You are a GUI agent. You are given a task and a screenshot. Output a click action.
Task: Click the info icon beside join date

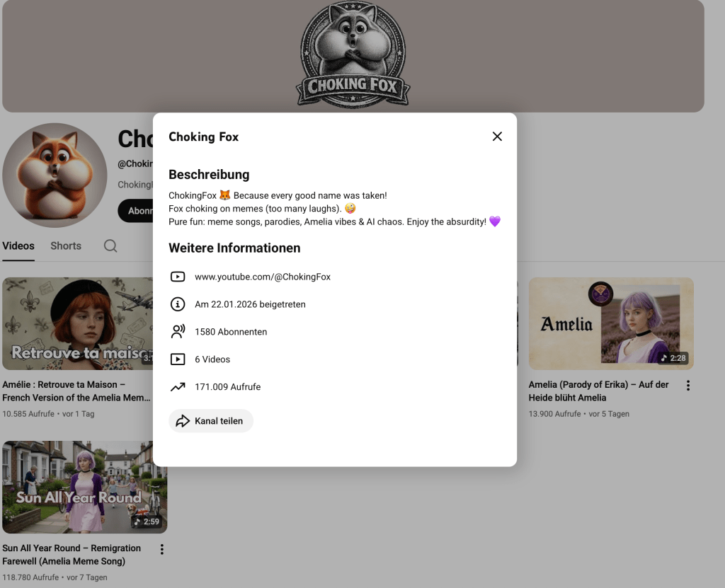178,304
